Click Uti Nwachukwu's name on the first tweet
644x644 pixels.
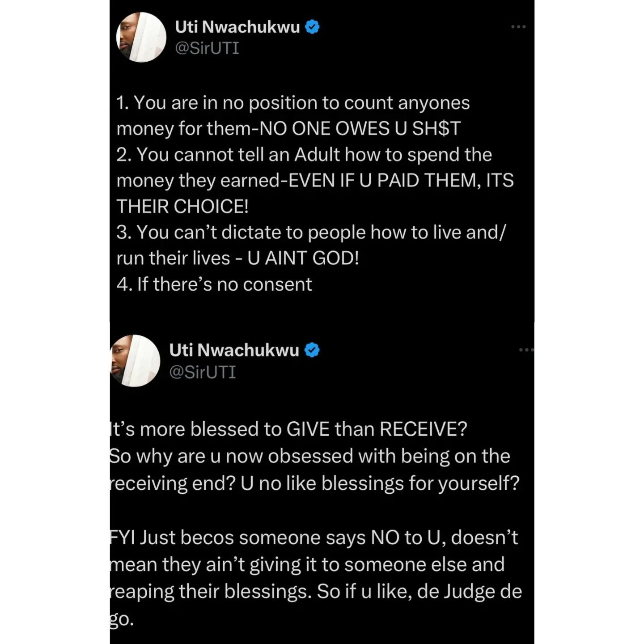(237, 27)
